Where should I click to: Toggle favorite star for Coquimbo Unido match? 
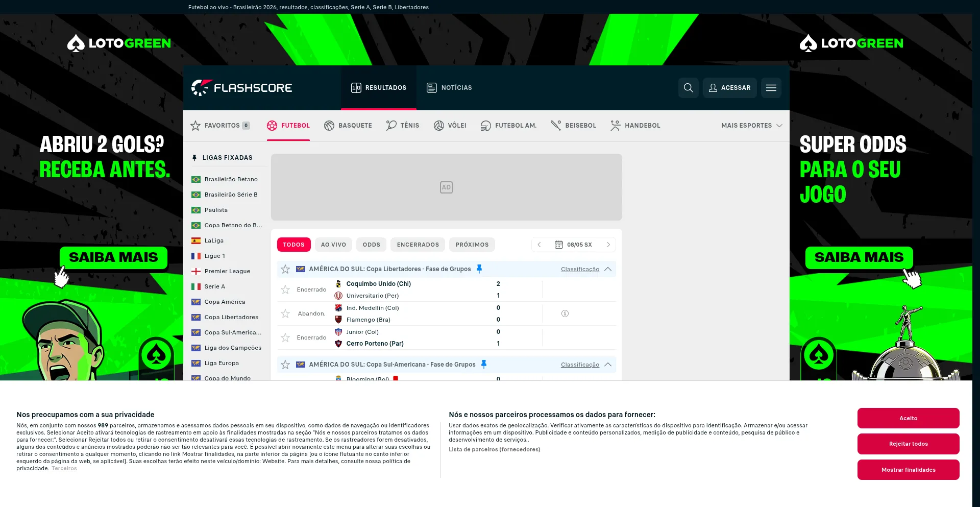coord(285,289)
